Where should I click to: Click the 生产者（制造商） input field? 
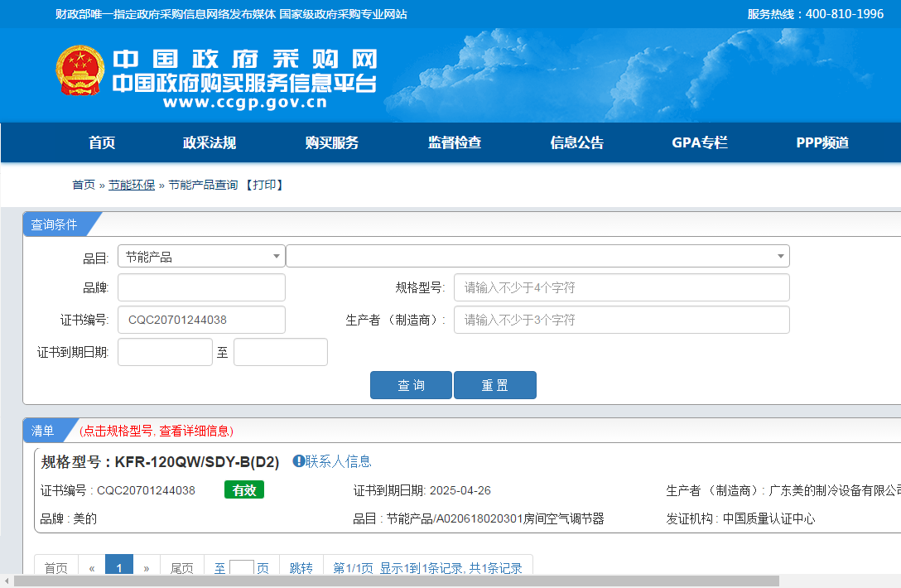[622, 320]
